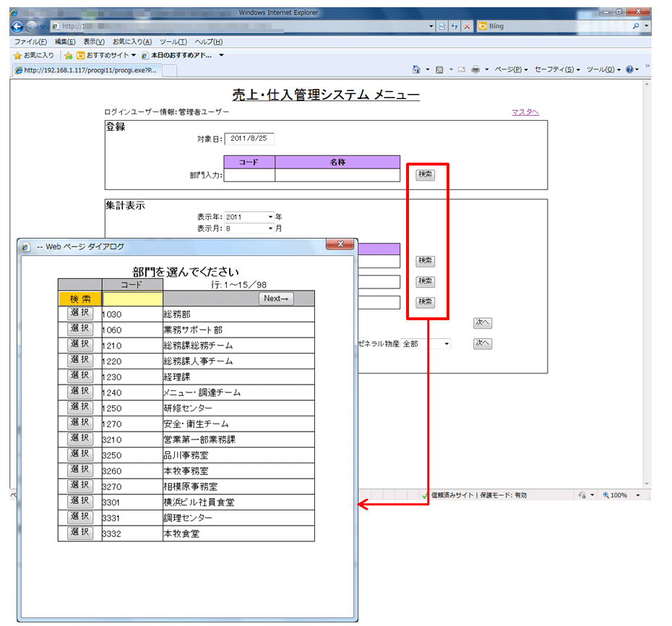Open a new blank tab
Viewport: 672px width, 626px height.
pyautogui.click(x=170, y=71)
